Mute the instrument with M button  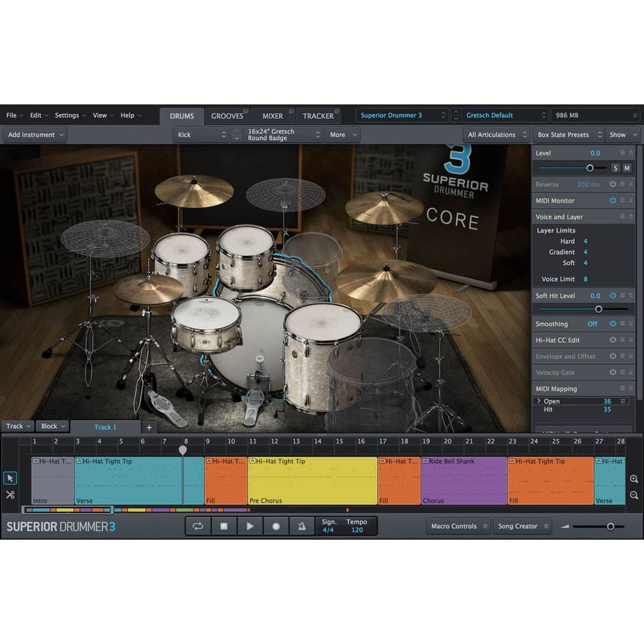coord(627,168)
